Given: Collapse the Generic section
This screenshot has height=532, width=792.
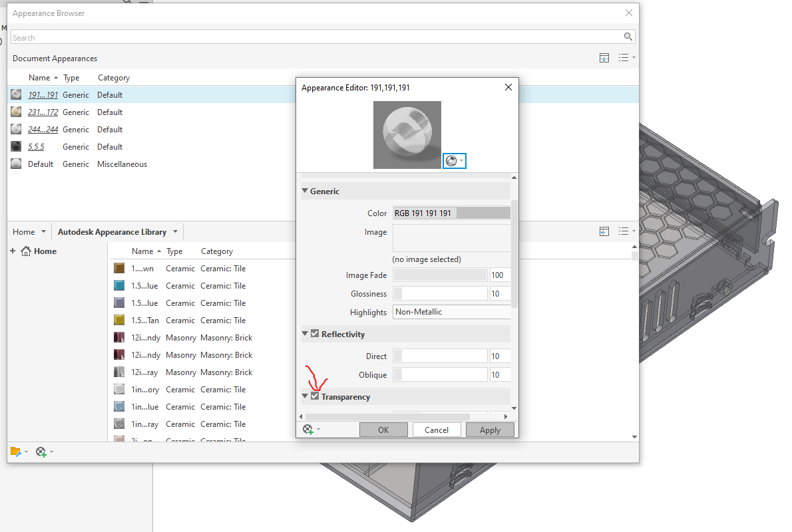Looking at the screenshot, I should pos(305,191).
